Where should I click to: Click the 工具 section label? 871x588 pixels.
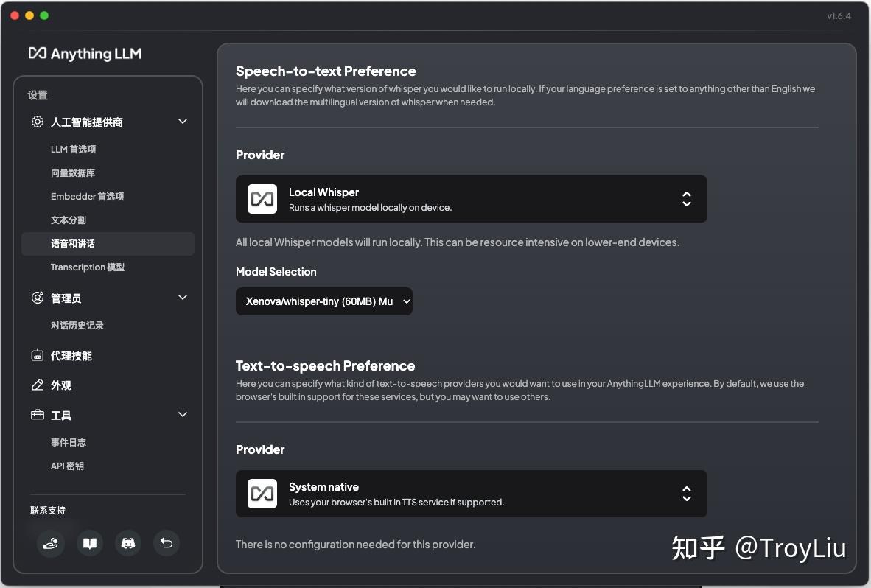[x=60, y=416]
